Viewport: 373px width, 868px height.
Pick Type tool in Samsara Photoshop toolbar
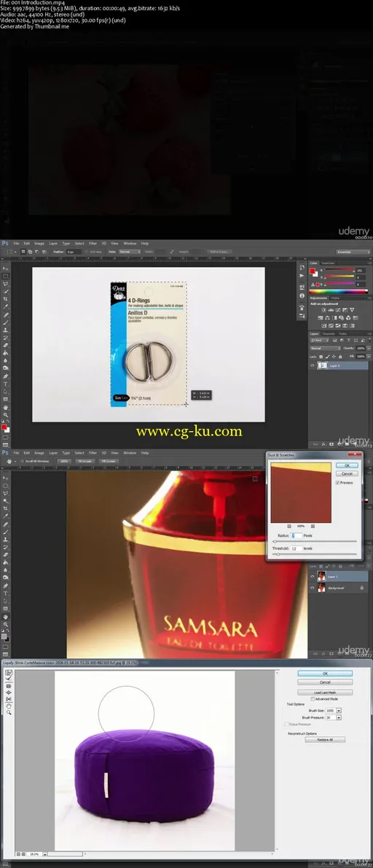coord(6,593)
